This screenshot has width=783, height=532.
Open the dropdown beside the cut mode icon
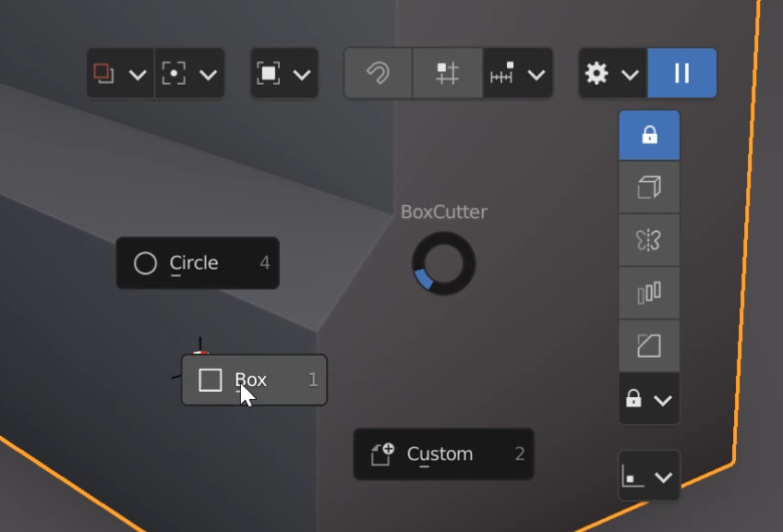pos(138,75)
